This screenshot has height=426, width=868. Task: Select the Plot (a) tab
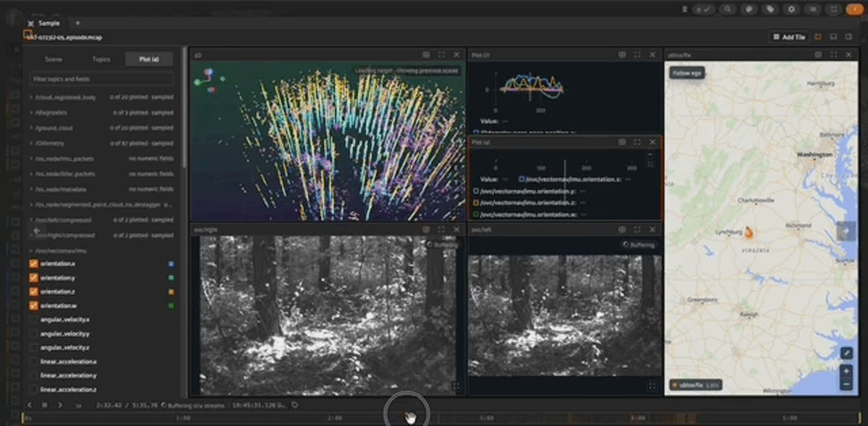pos(149,59)
